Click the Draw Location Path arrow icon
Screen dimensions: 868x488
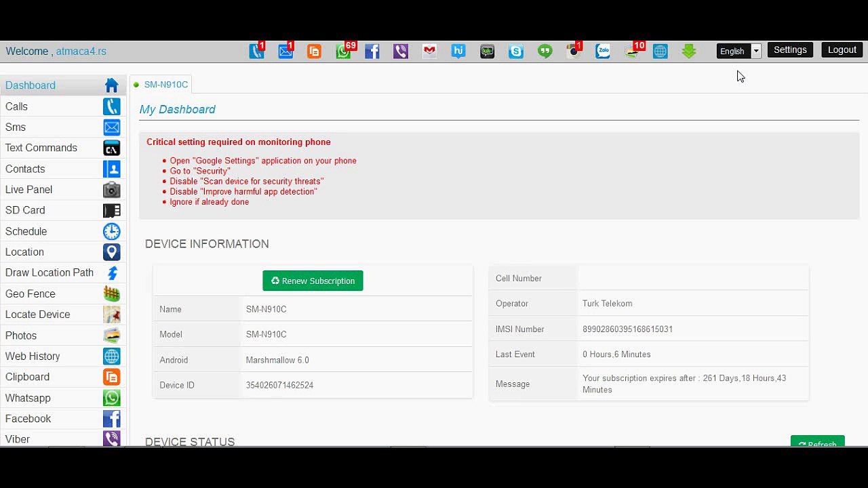click(112, 272)
